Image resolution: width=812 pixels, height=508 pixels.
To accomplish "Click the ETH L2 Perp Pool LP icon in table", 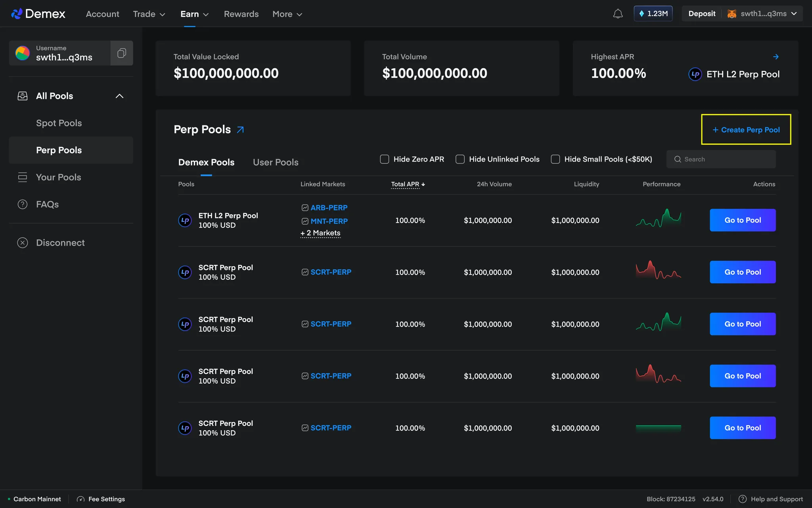I will pos(185,220).
